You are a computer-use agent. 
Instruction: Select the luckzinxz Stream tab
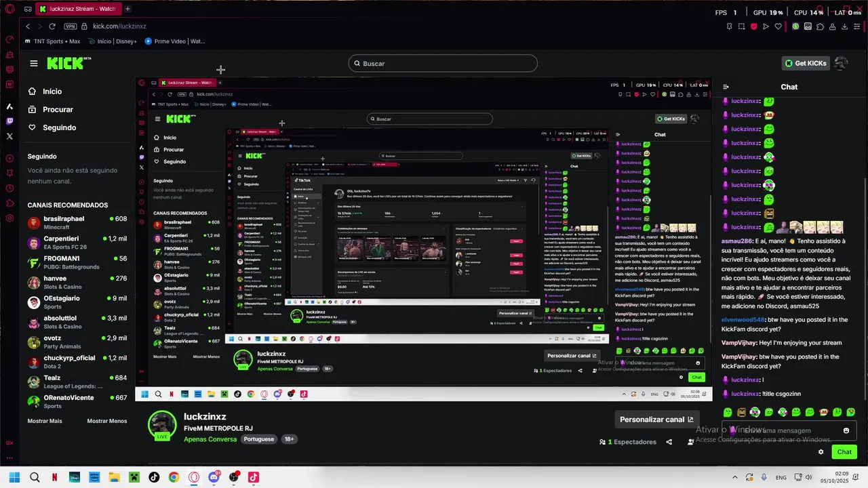pos(77,9)
